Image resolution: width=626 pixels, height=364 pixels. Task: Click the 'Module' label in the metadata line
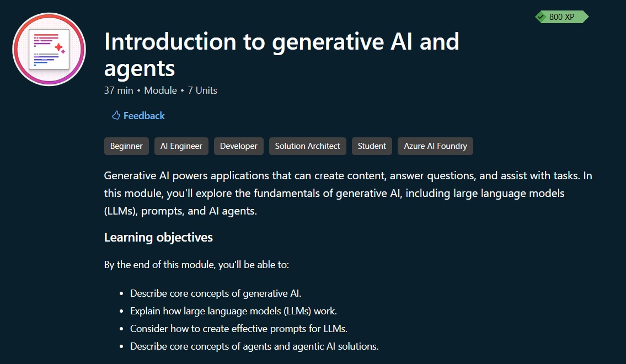[x=160, y=90]
